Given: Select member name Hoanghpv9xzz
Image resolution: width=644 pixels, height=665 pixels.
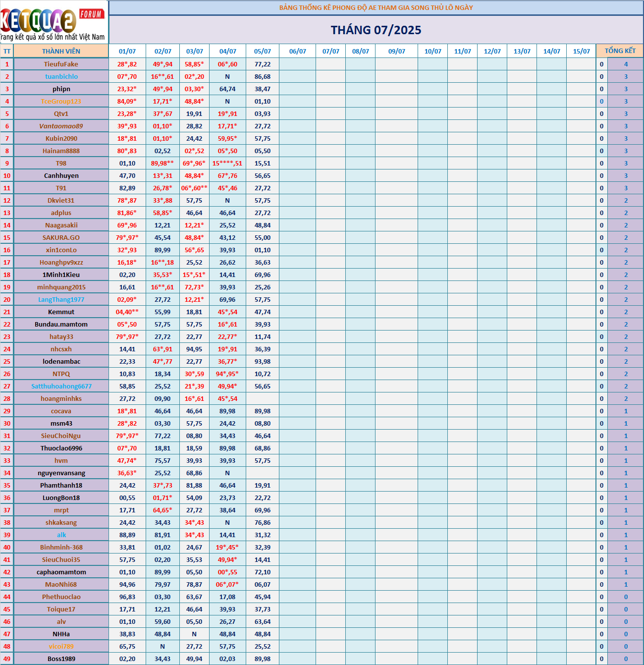Looking at the screenshot, I should [61, 262].
